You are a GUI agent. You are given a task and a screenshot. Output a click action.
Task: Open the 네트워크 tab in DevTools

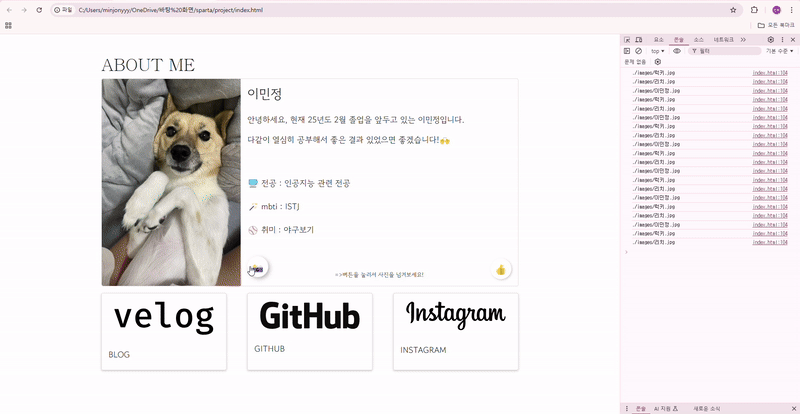pos(723,39)
